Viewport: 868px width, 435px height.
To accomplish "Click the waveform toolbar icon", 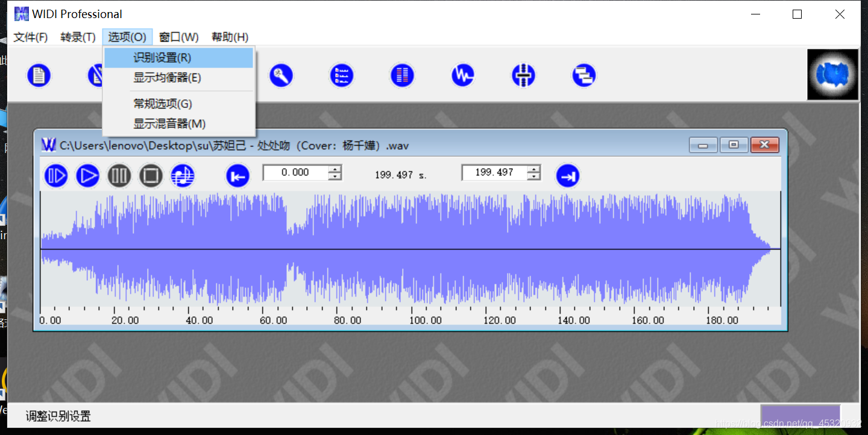I will coord(462,75).
